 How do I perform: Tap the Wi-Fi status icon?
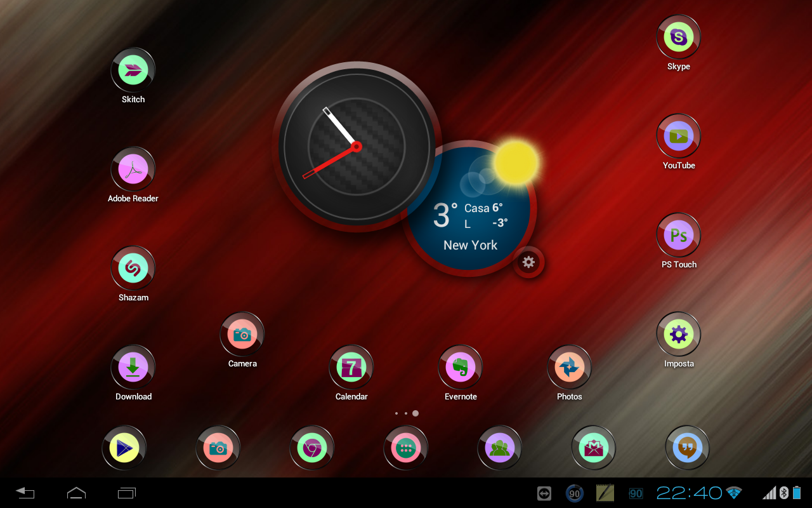coord(734,493)
